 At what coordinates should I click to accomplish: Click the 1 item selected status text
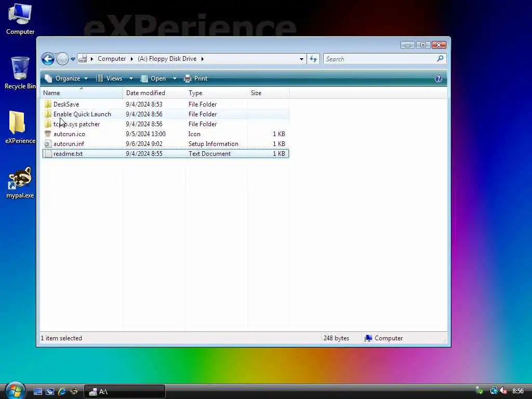pyautogui.click(x=61, y=338)
